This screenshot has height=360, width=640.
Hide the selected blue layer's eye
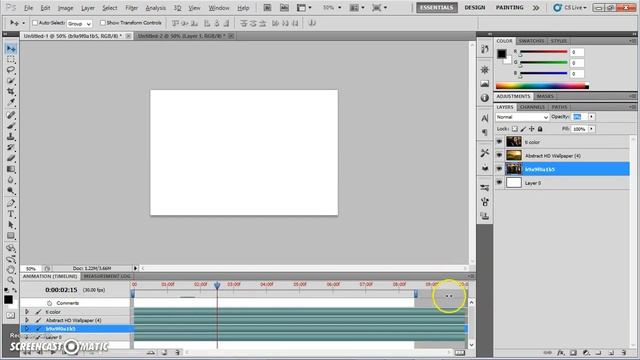click(499, 169)
